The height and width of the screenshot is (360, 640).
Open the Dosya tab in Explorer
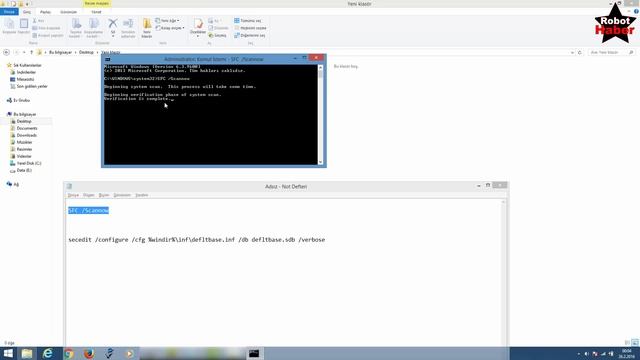pos(9,12)
